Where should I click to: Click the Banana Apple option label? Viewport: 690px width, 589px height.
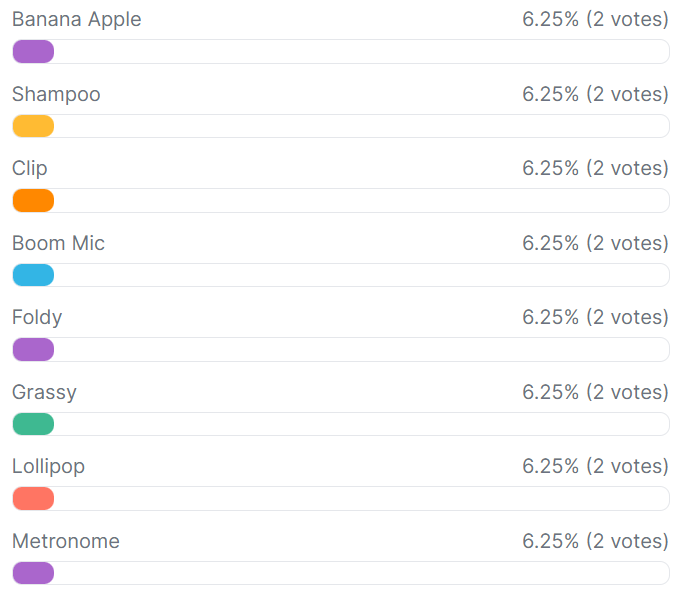click(76, 20)
